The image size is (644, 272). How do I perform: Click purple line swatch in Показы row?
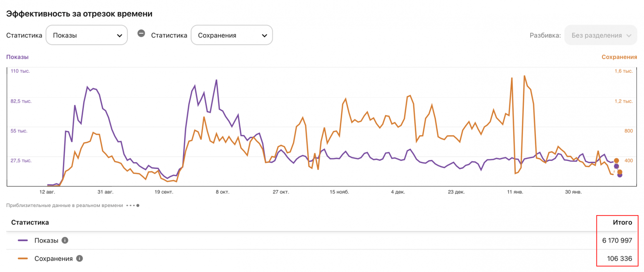(23, 240)
